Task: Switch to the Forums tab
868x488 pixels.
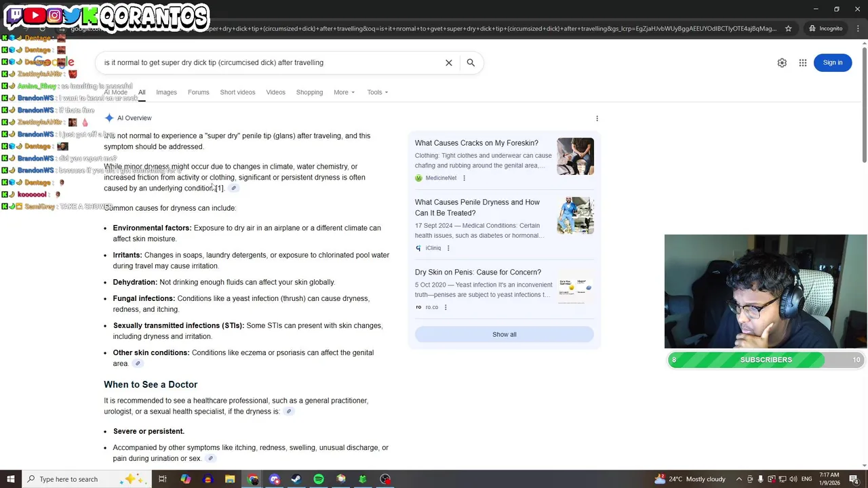Action: click(198, 92)
